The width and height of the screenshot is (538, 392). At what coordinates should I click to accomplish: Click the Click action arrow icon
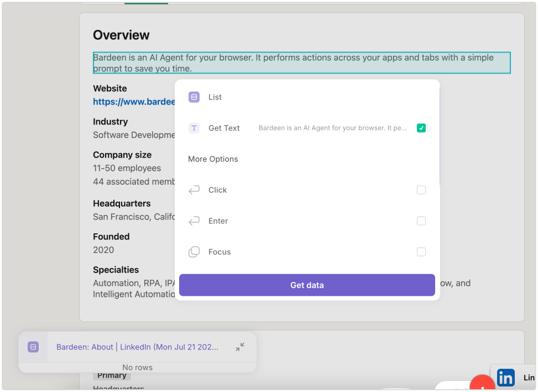(194, 190)
